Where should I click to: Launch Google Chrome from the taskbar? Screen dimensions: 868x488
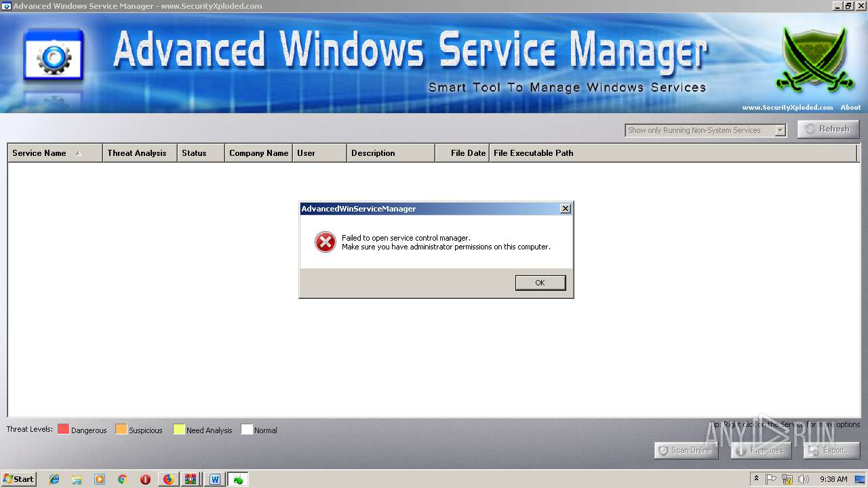click(x=123, y=479)
